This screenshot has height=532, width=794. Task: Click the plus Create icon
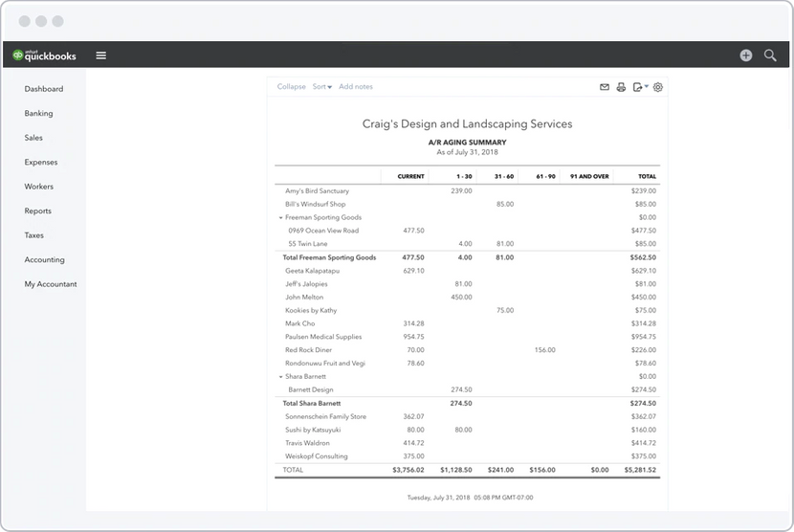(746, 55)
